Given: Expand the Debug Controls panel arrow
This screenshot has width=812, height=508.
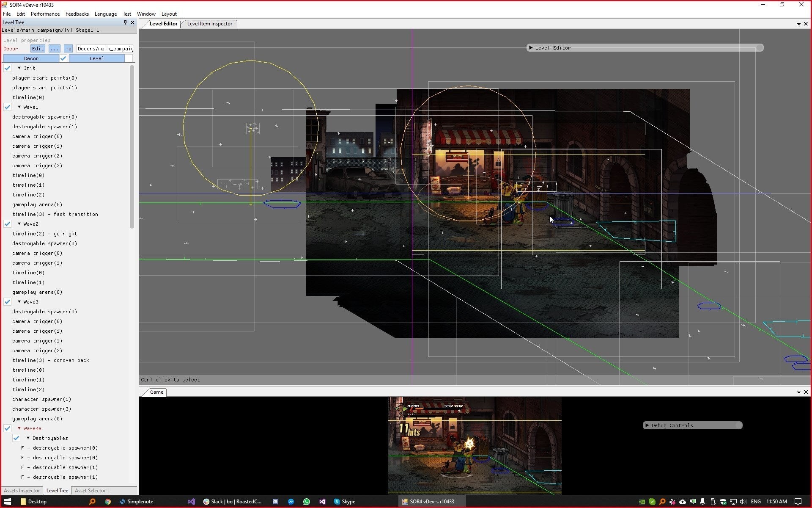Looking at the screenshot, I should (647, 425).
